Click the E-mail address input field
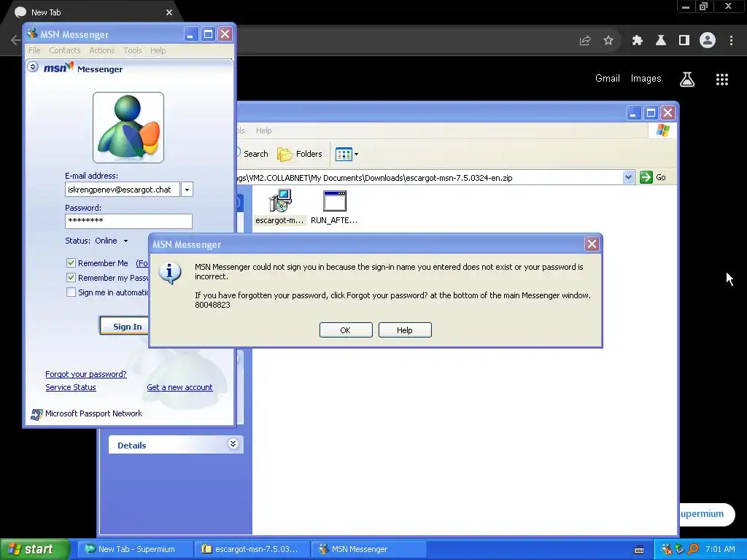 click(123, 190)
